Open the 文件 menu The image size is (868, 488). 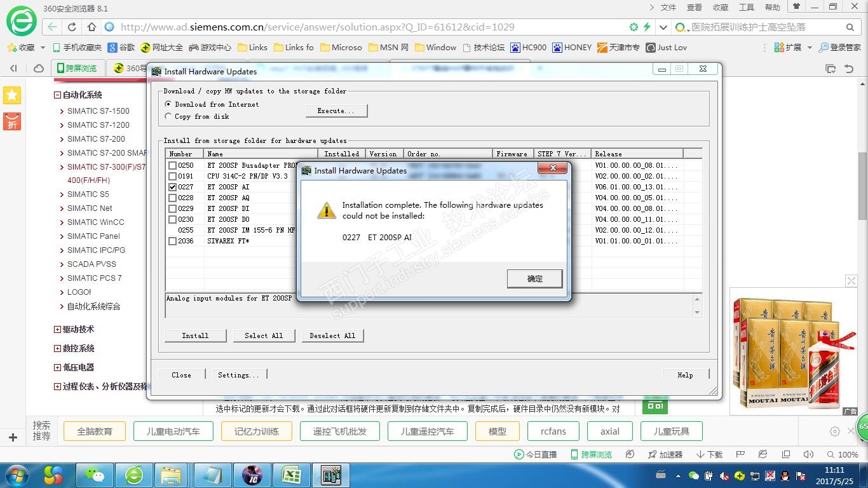(x=668, y=8)
